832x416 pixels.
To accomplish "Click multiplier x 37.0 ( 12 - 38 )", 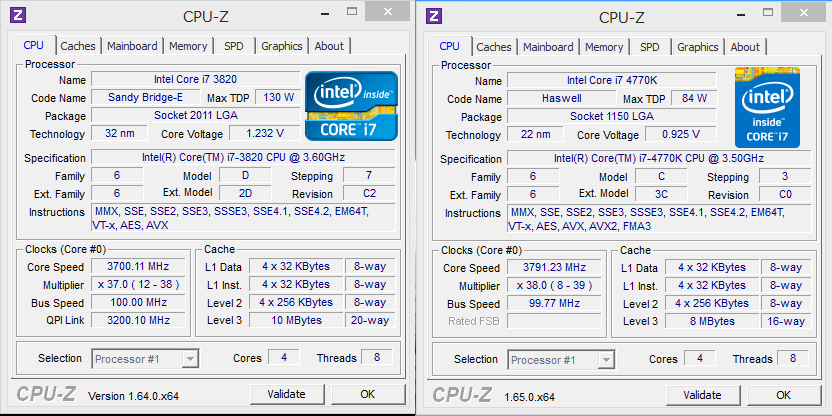I will pyautogui.click(x=138, y=284).
